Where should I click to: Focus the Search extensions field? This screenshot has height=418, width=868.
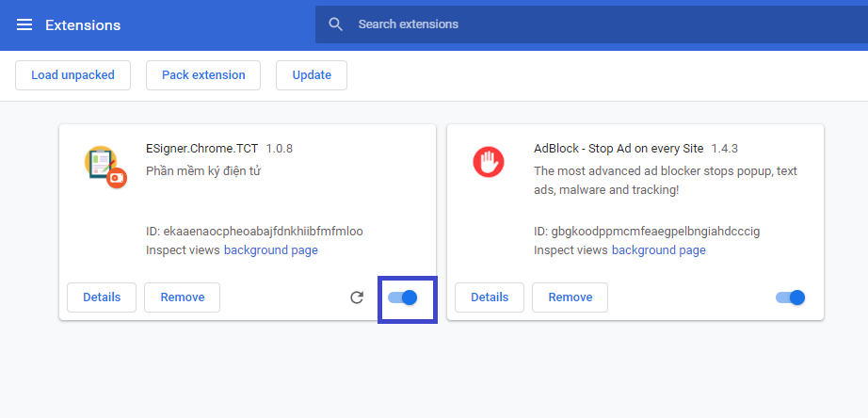tap(565, 24)
